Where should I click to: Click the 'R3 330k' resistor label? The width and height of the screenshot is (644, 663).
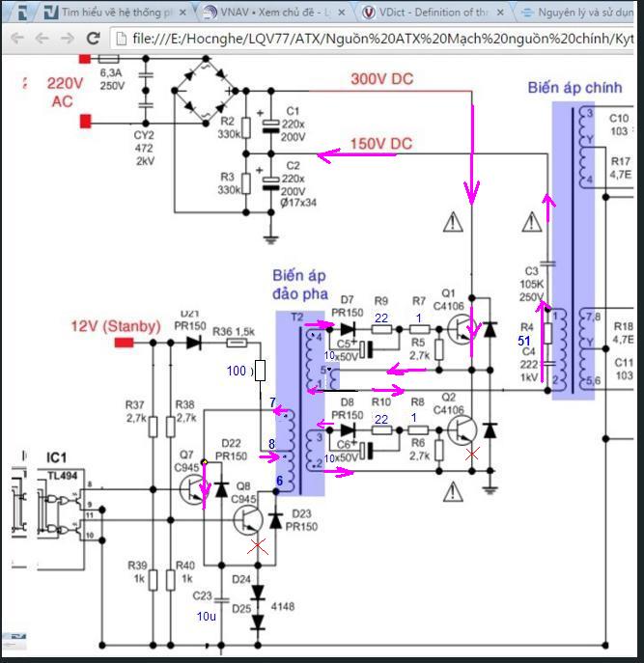click(x=229, y=182)
